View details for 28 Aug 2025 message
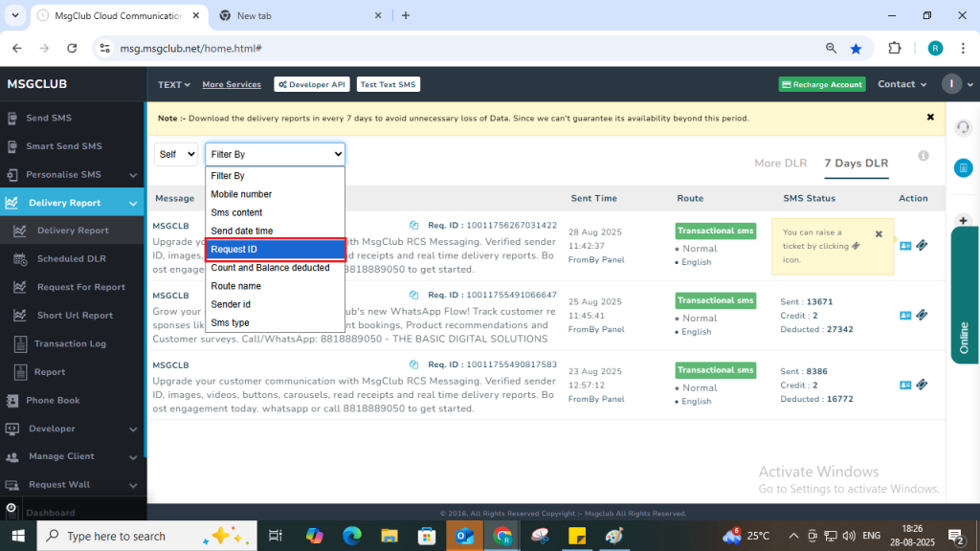Screen dimensions: 980x551 905,246
